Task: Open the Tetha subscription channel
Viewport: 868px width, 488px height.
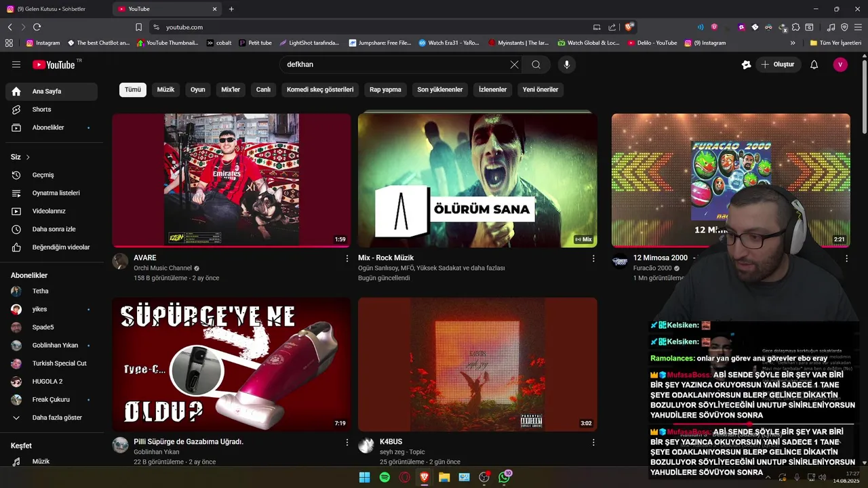Action: [x=52, y=291]
